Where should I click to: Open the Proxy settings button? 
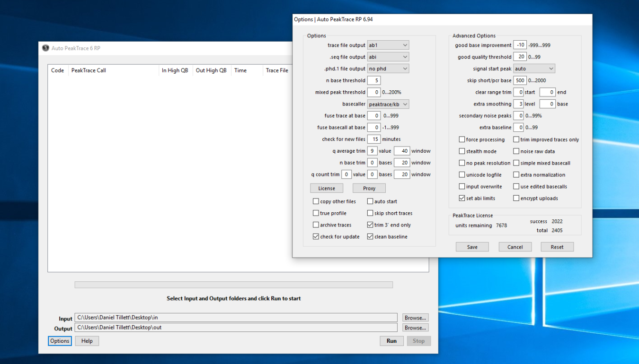pos(369,188)
